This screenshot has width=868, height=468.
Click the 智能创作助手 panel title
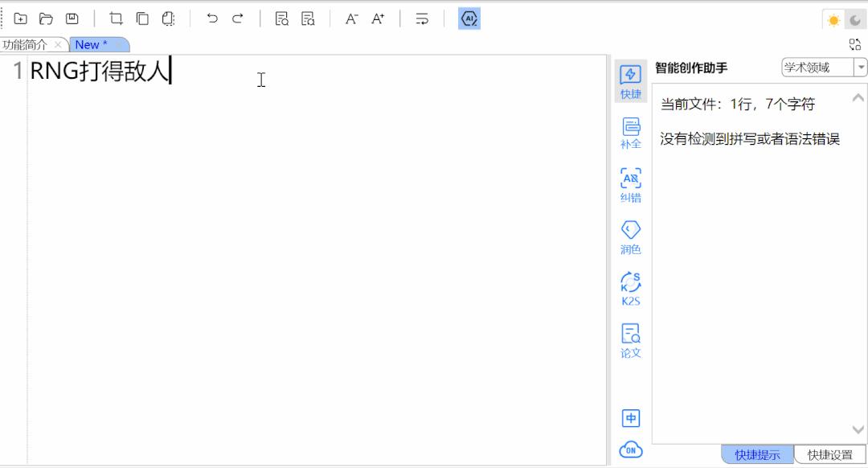point(691,68)
